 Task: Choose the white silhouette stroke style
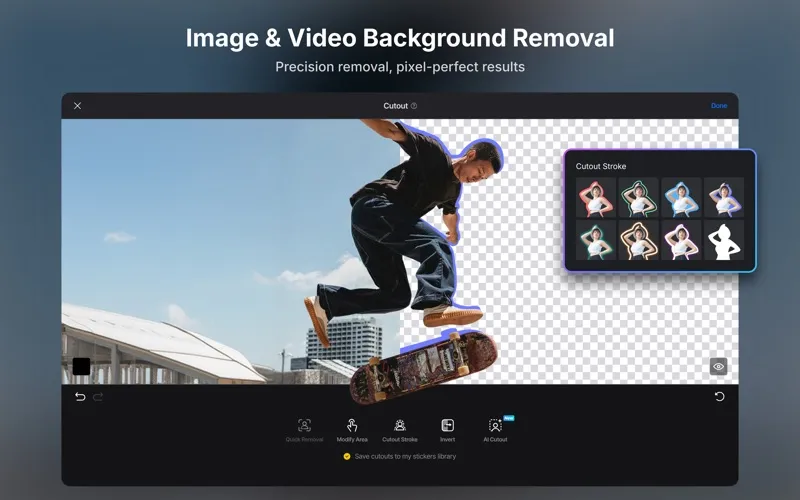[x=724, y=240]
